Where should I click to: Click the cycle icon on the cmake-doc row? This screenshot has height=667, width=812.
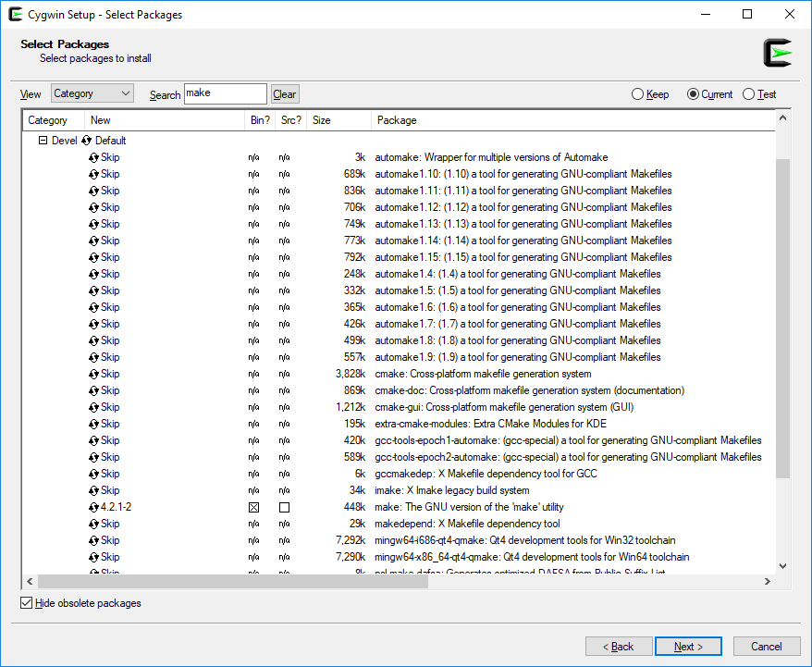point(93,390)
